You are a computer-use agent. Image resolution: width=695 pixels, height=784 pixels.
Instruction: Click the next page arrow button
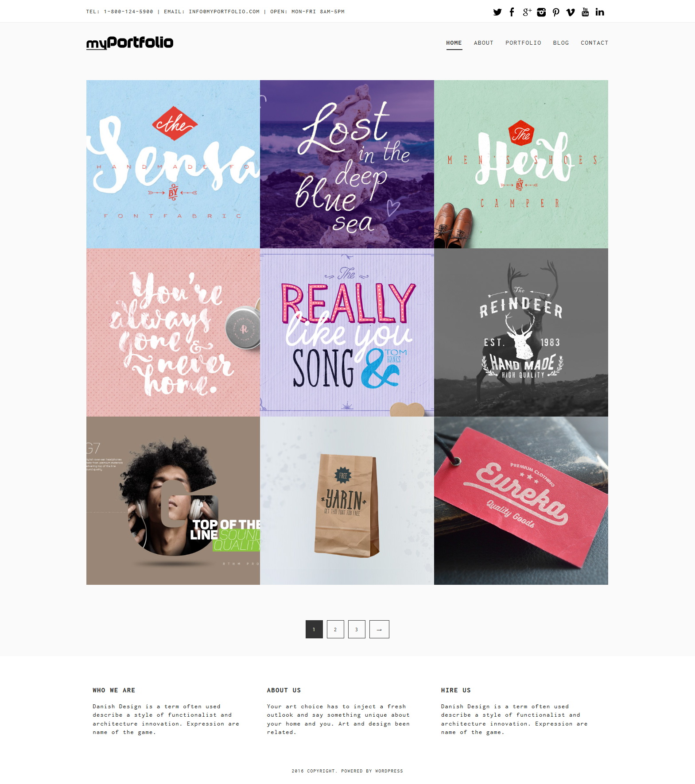(379, 629)
